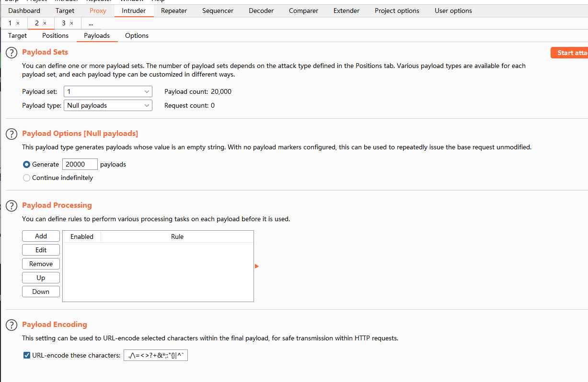Viewport: 588px width, 382px height.
Task: Click the Generate payloads count field
Action: tap(80, 164)
